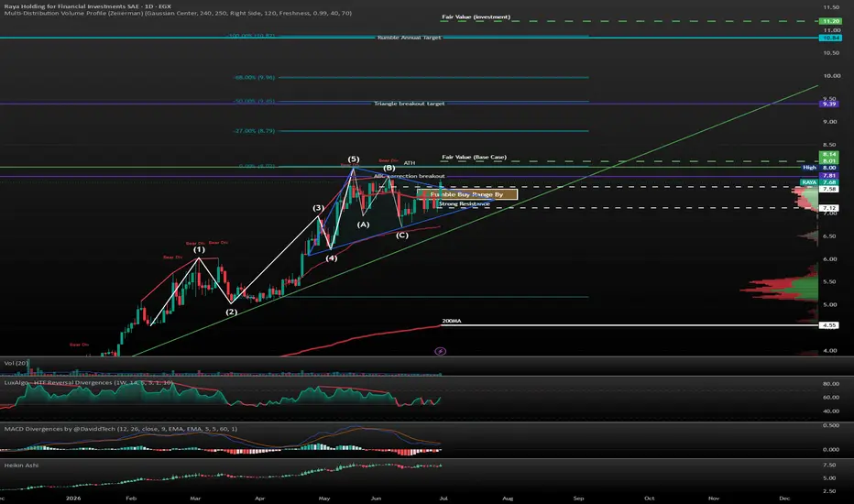The image size is (854, 504).
Task: Click the Mar time-axis label
Action: pos(195,498)
